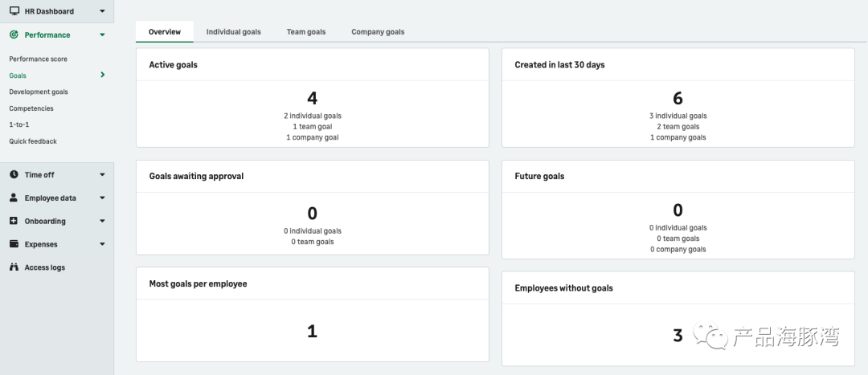Open the Team goals tab
868x375 pixels.
[x=306, y=32]
